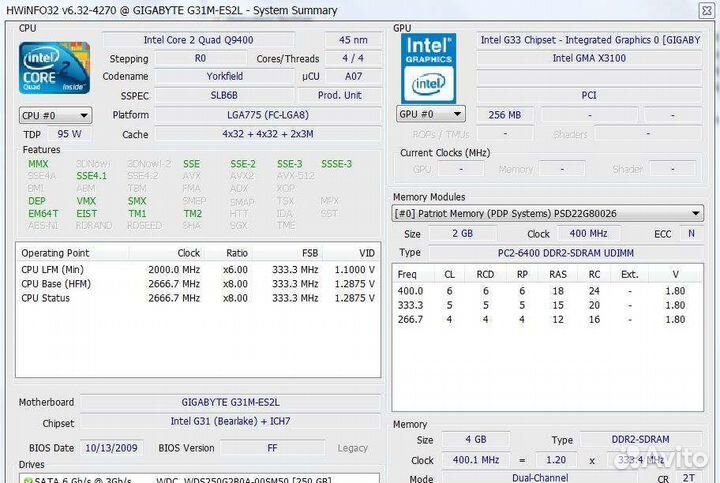Click the FSB column header
This screenshot has height=483, width=720.
coord(287,253)
